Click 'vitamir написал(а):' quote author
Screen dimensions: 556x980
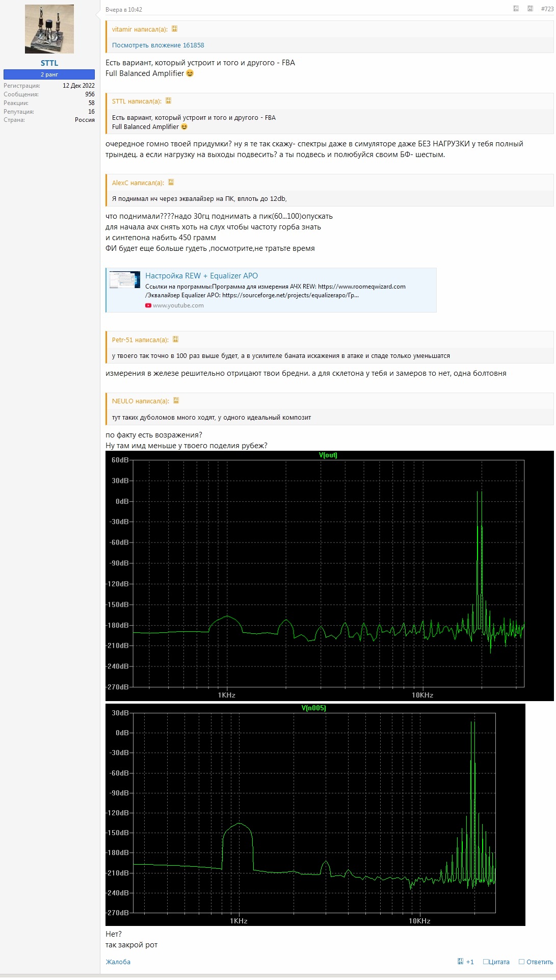tap(140, 30)
